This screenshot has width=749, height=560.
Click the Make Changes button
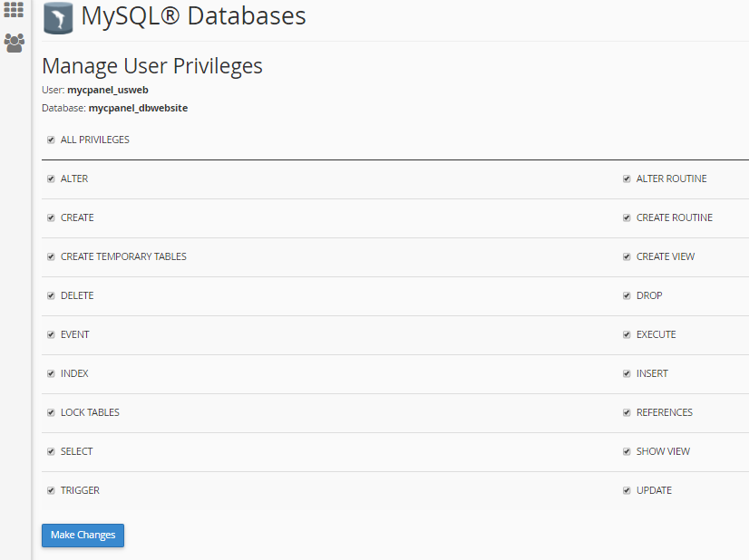coord(83,536)
